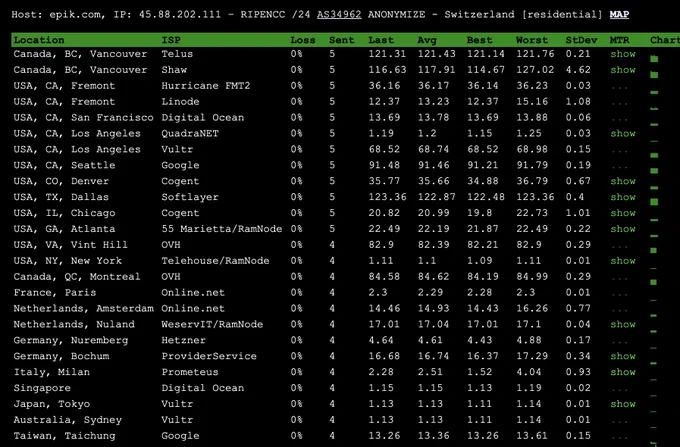Click the Worst column header
The image size is (680, 447).
click(x=532, y=40)
